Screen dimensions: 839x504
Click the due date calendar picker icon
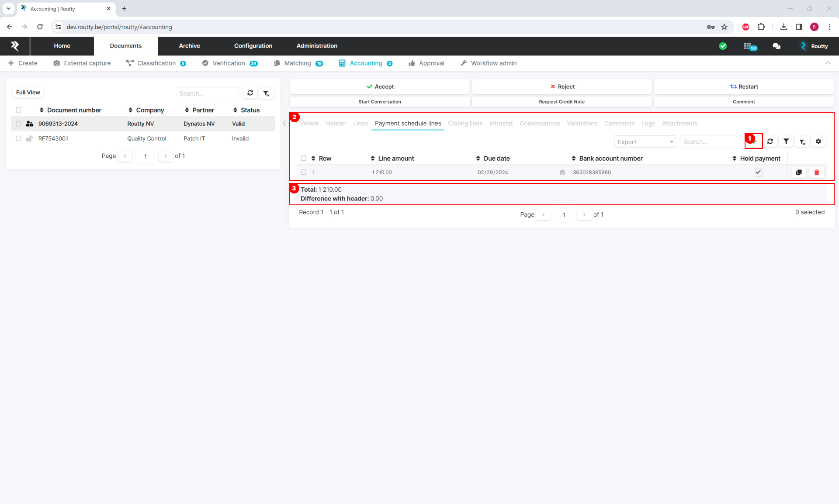(562, 173)
